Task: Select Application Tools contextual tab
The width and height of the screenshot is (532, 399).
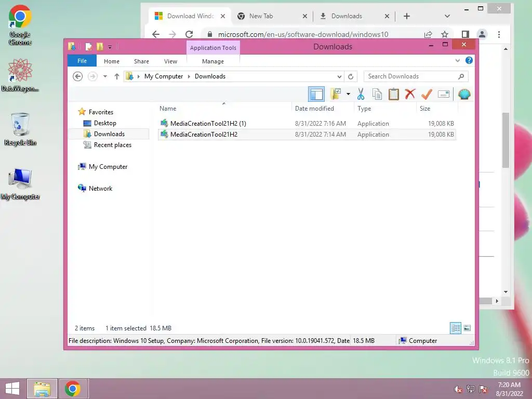Action: click(x=213, y=47)
